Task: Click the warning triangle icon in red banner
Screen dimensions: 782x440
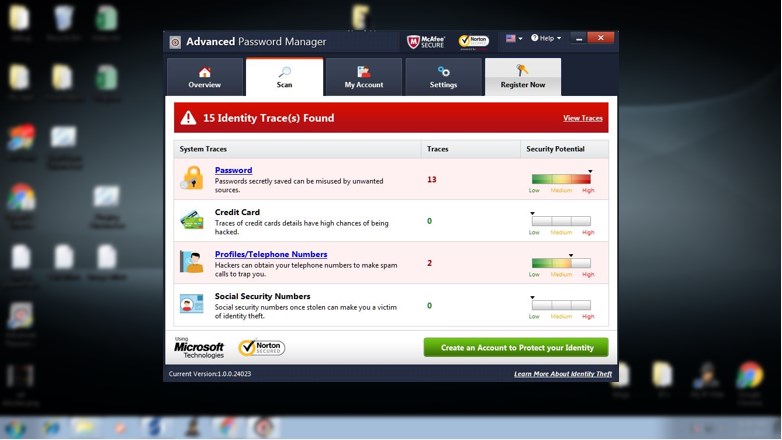Action: click(188, 118)
